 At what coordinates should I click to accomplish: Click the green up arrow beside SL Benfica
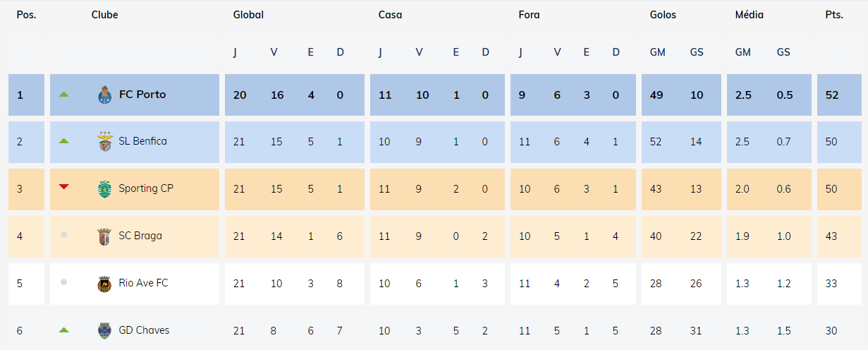coord(64,141)
